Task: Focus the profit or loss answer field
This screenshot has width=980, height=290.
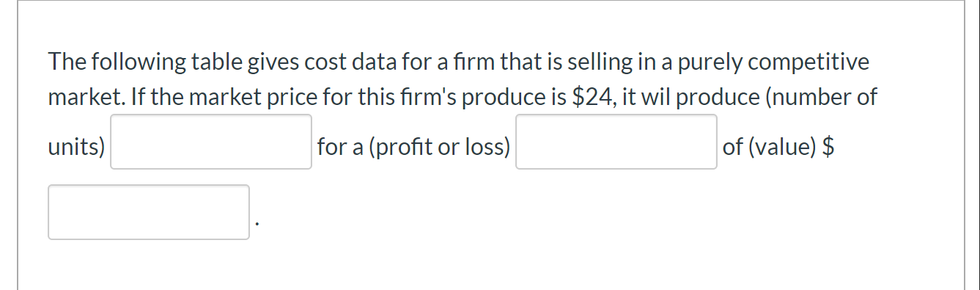Action: point(616,142)
